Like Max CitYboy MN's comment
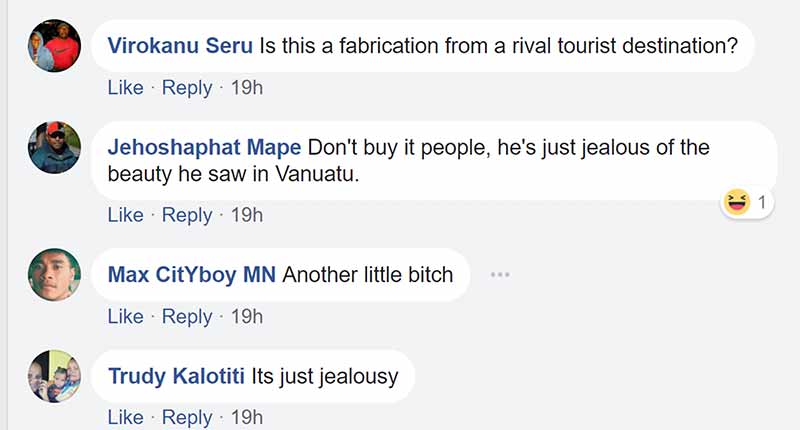Image resolution: width=800 pixels, height=430 pixels. [125, 316]
